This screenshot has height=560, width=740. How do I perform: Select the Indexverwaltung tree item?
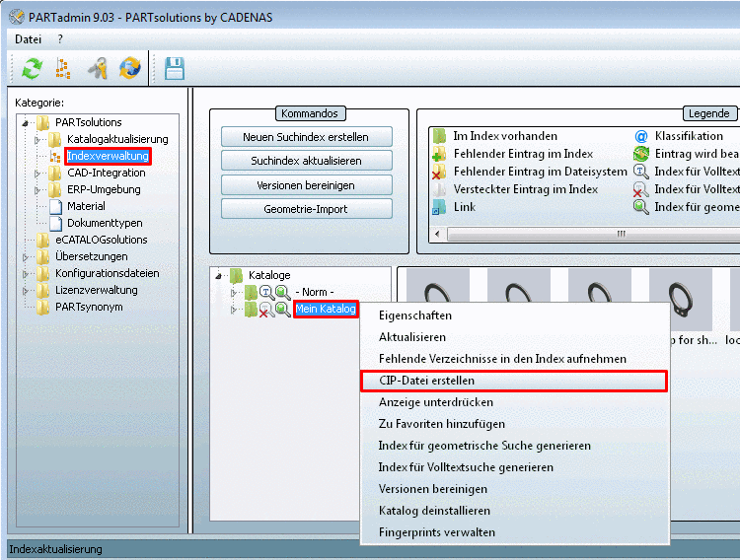tap(108, 156)
